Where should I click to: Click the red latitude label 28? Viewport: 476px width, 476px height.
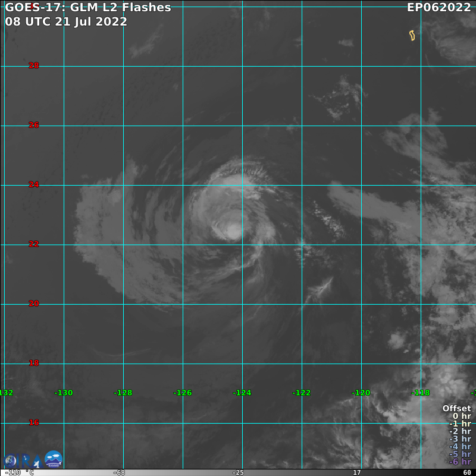tap(34, 65)
